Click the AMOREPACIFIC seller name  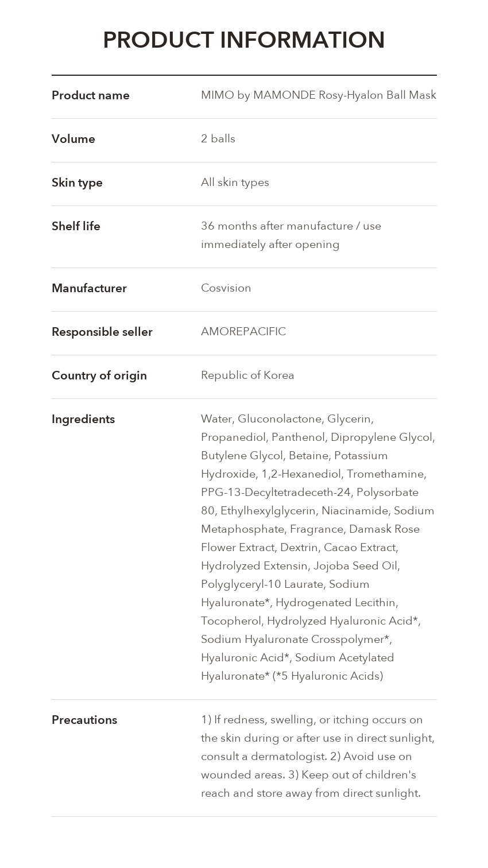click(243, 331)
